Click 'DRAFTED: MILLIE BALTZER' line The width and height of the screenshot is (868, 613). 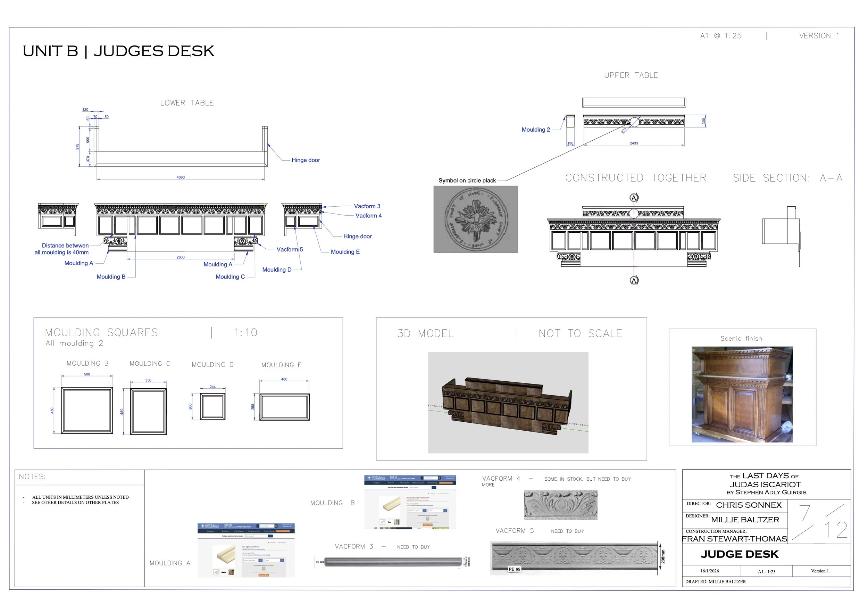click(715, 582)
